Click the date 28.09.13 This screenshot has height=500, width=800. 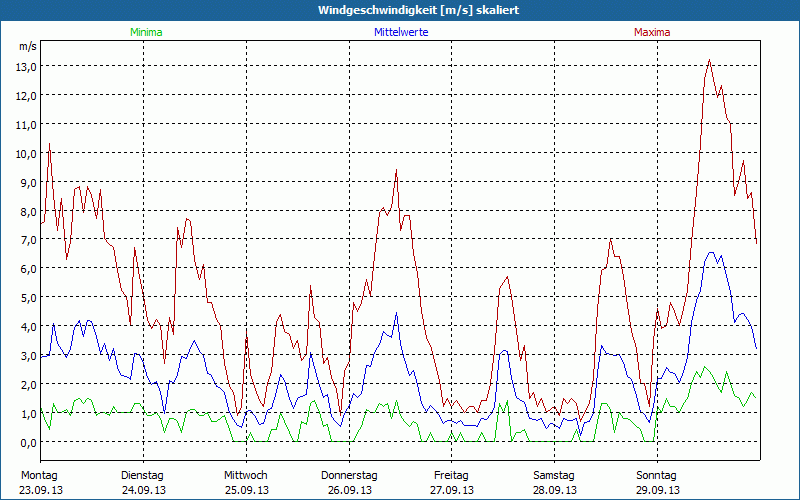pos(555,490)
